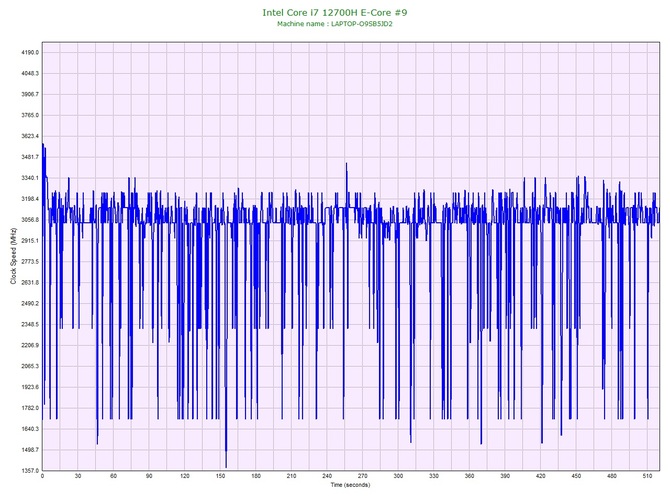Click the 390 tick on the time axis
This screenshot has height=502, width=670.
[505, 476]
